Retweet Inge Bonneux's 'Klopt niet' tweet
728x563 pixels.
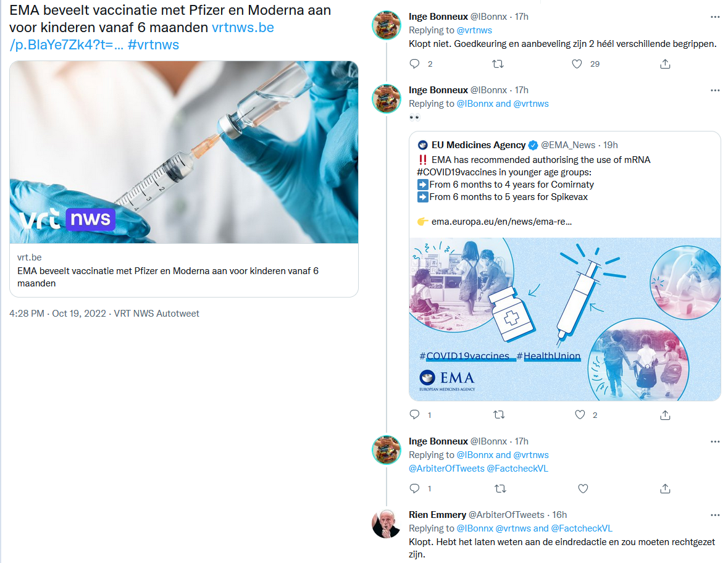tap(497, 64)
